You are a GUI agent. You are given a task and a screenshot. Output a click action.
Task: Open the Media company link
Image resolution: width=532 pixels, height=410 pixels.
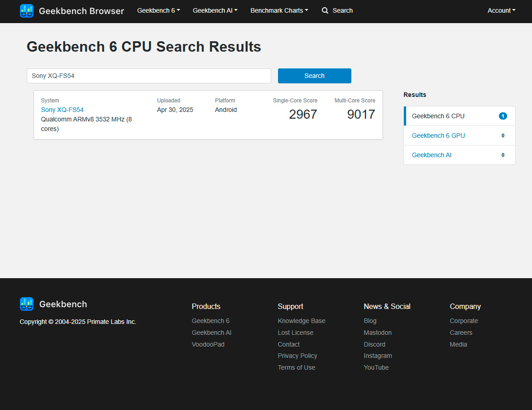458,344
